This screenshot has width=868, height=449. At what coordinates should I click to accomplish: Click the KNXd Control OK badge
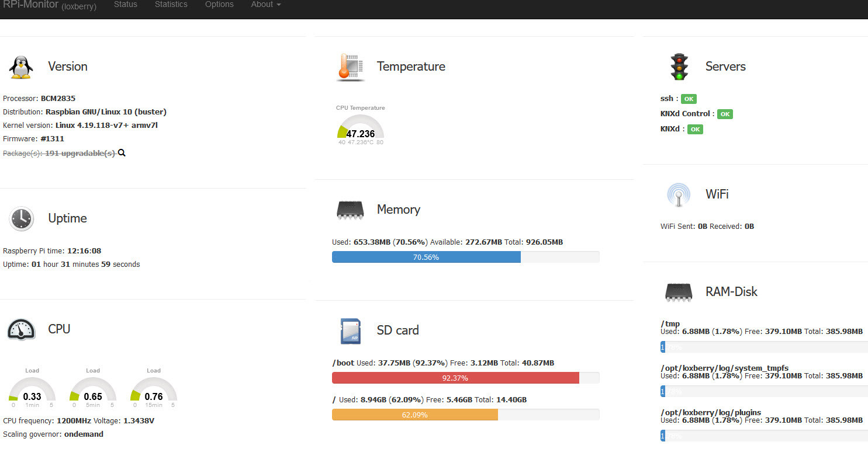(x=725, y=114)
